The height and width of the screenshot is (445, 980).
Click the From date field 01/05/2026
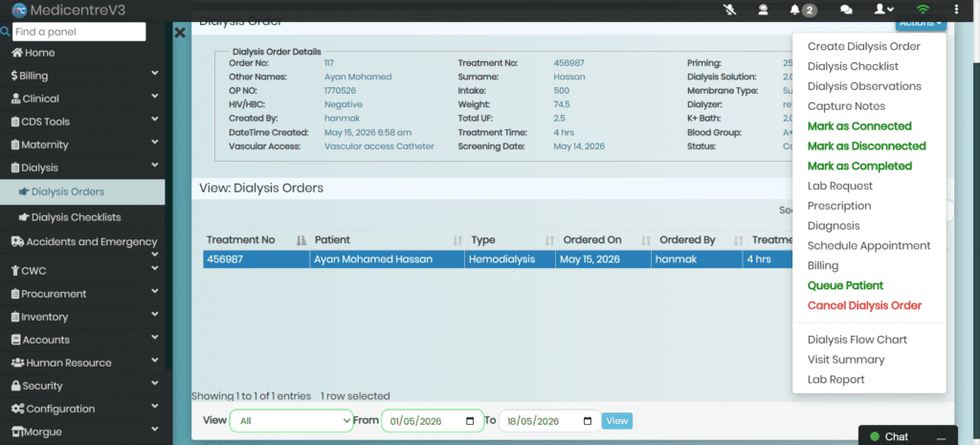coord(432,421)
